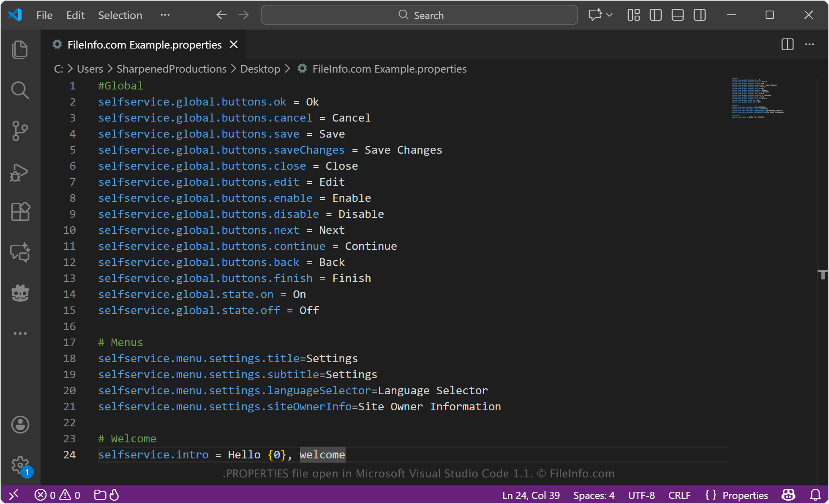Open the Manage gear icon
This screenshot has width=829, height=504.
(20, 465)
